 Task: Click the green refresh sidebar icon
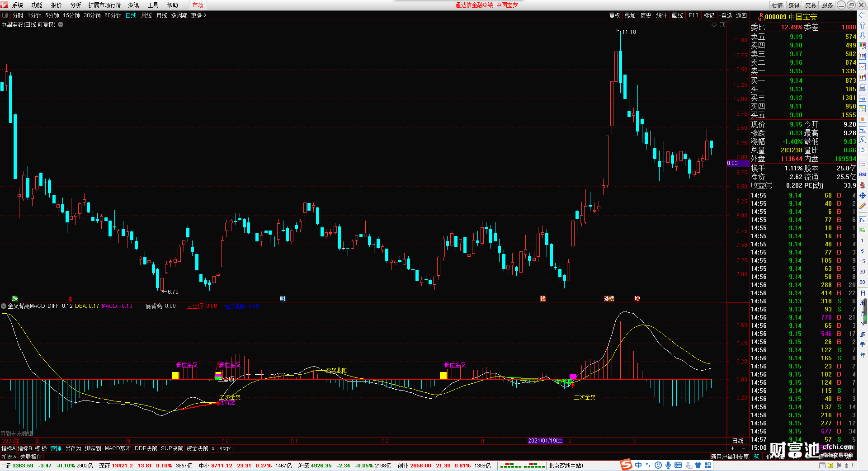[863, 230]
